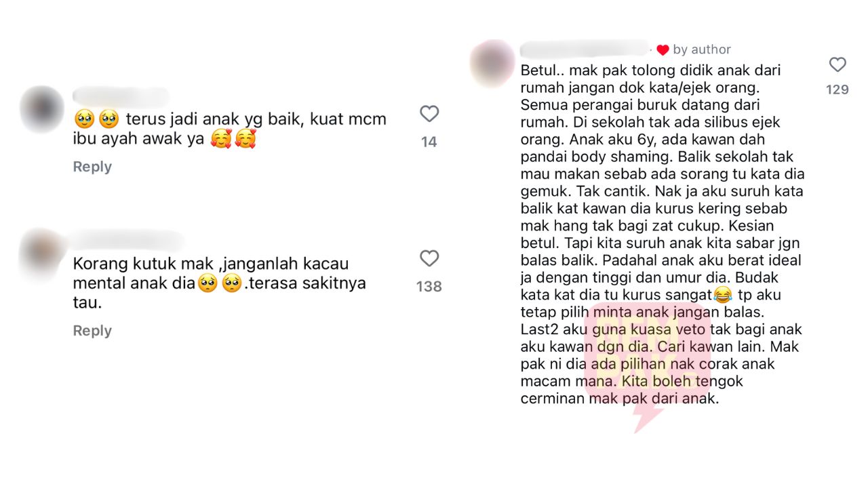Image resolution: width=868 pixels, height=488 pixels.
Task: Like the long comment with 129 likes
Action: pyautogui.click(x=837, y=64)
